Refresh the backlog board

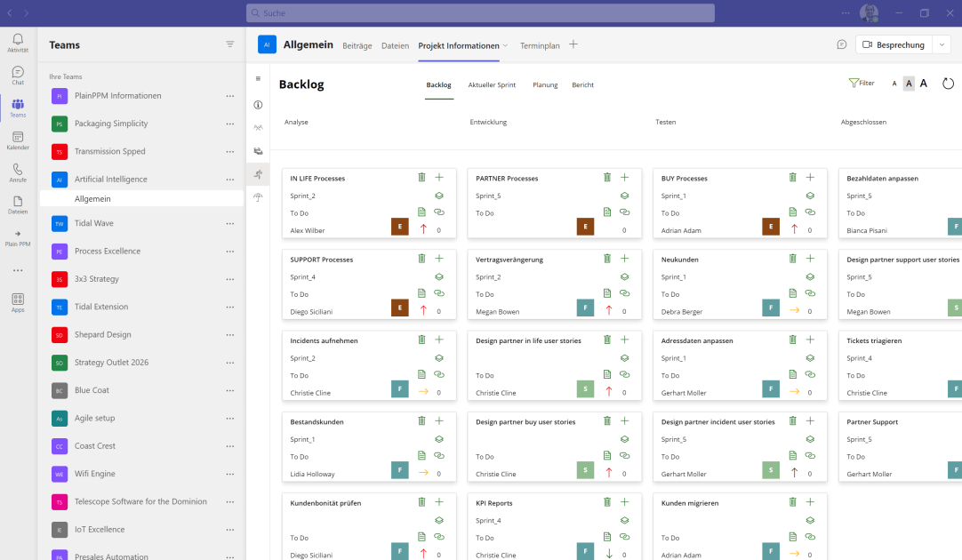point(948,84)
